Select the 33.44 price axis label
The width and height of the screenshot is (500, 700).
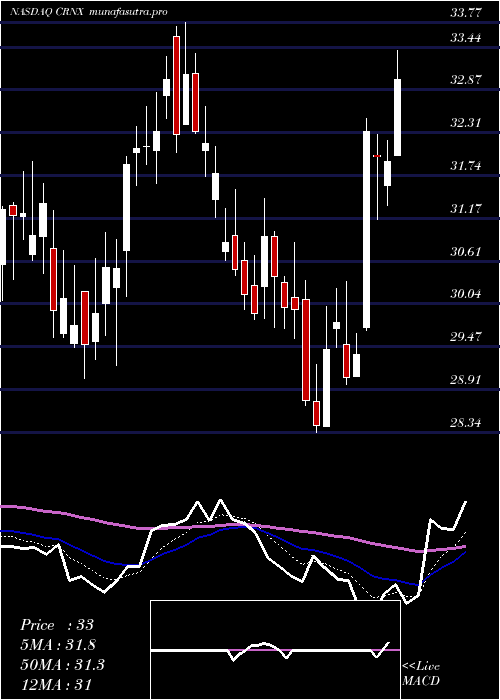(466, 38)
